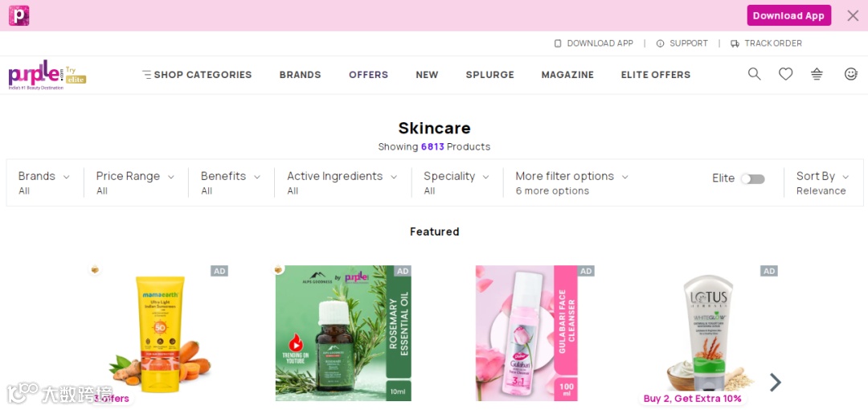Expand the Brands filter
The image size is (868, 410).
coord(44,182)
